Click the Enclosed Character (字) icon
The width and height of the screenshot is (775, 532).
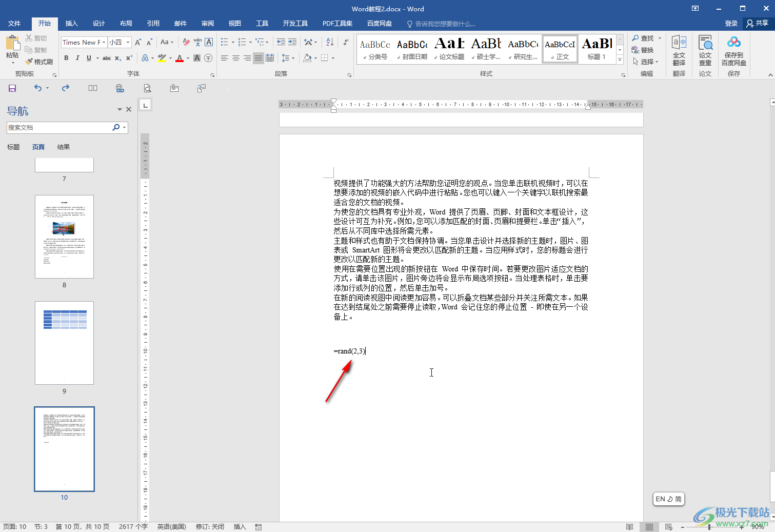(208, 58)
